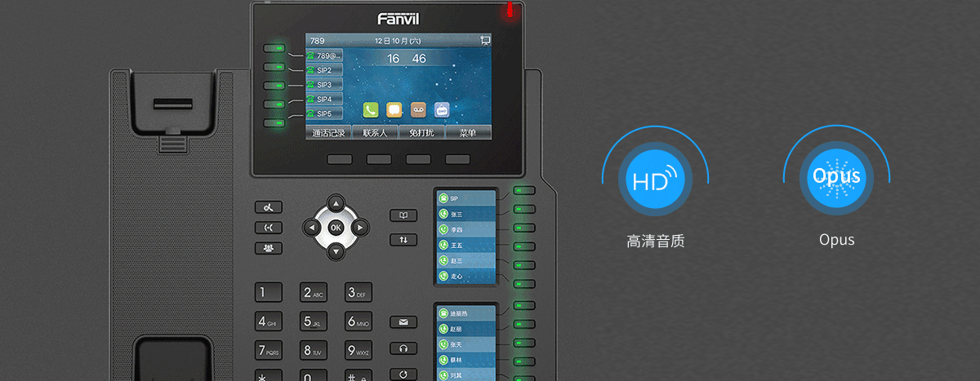Viewport: 980px width, 381px height.
Task: Click the blue Opus codec icon
Action: [x=836, y=179]
